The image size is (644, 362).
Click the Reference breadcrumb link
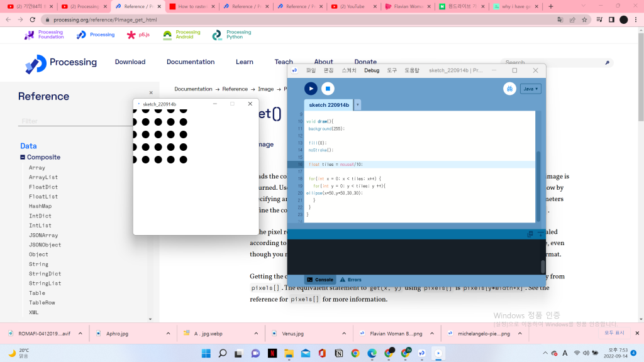coord(235,89)
